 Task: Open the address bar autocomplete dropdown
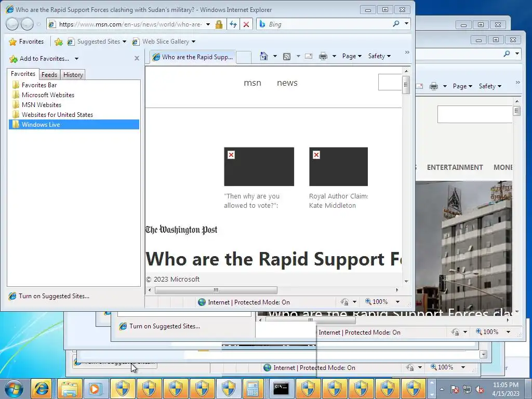point(208,24)
